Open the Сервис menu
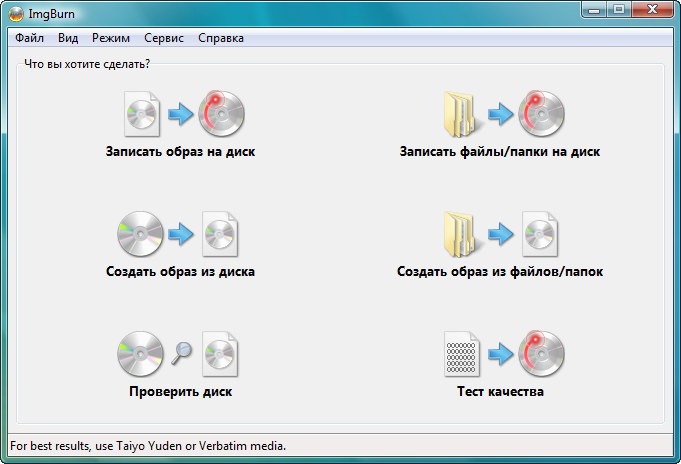This screenshot has height=464, width=681. coord(163,38)
